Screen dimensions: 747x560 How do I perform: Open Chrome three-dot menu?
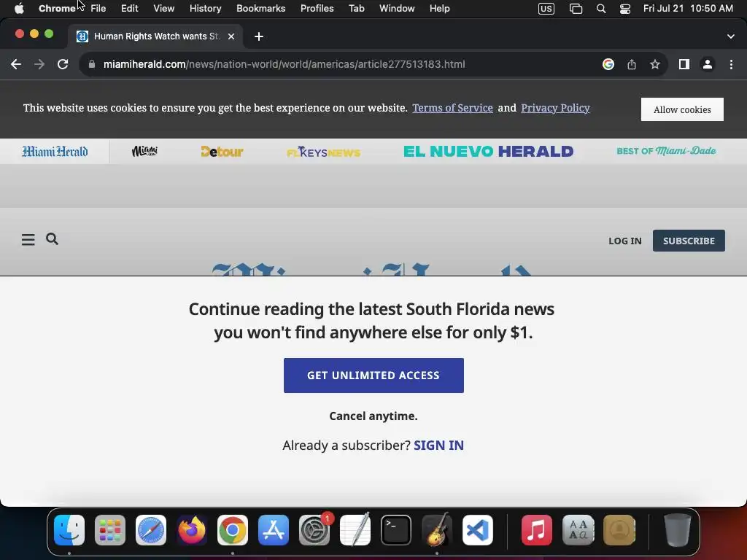tap(731, 64)
